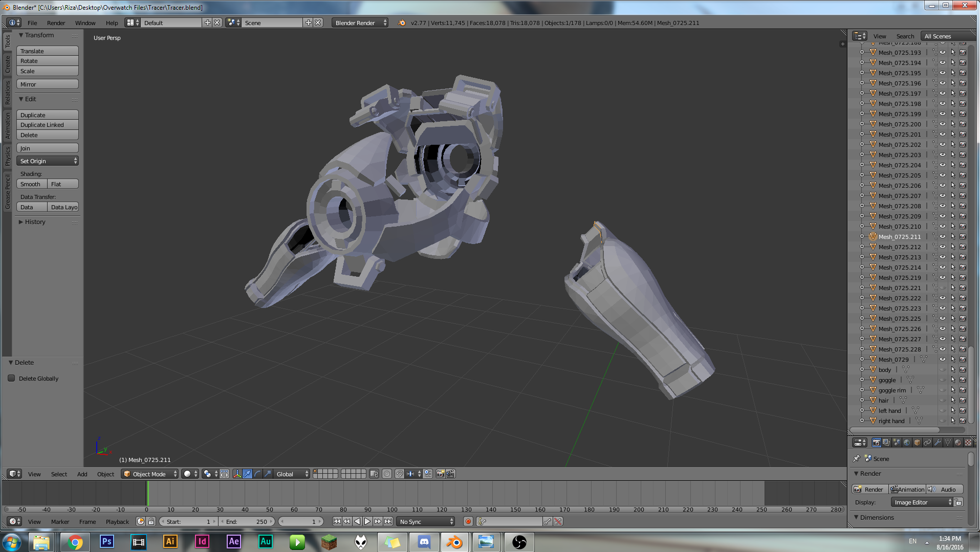The image size is (980, 552).
Task: Pin the properties context with pushpin icon
Action: pos(857,458)
